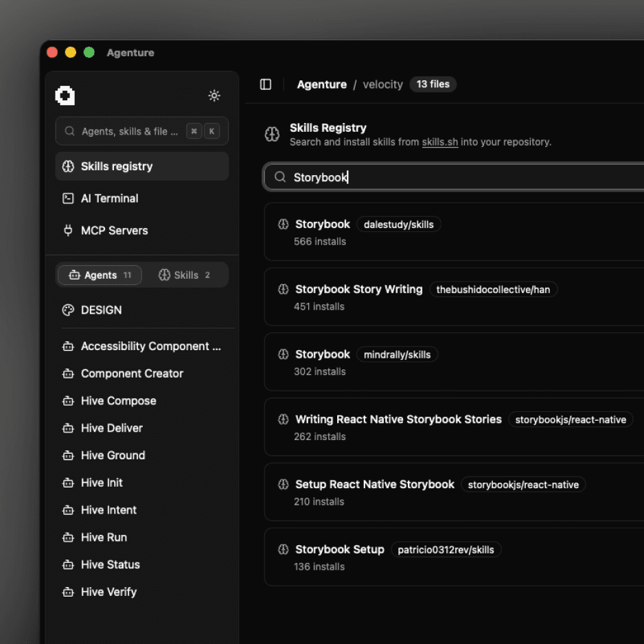The height and width of the screenshot is (644, 644).
Task: Click the robot icon beside Hive Compose
Action: 68,401
